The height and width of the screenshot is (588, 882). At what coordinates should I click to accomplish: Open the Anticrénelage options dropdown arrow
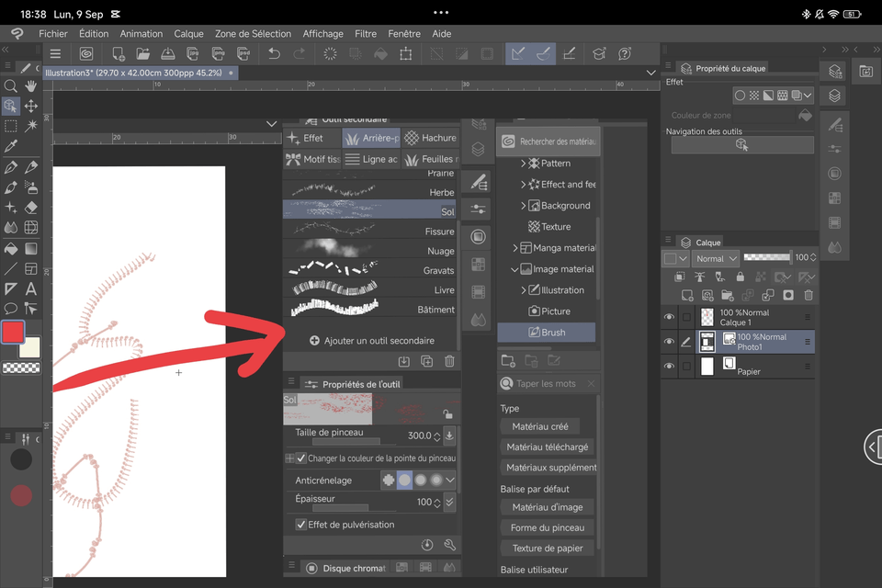[x=450, y=480]
